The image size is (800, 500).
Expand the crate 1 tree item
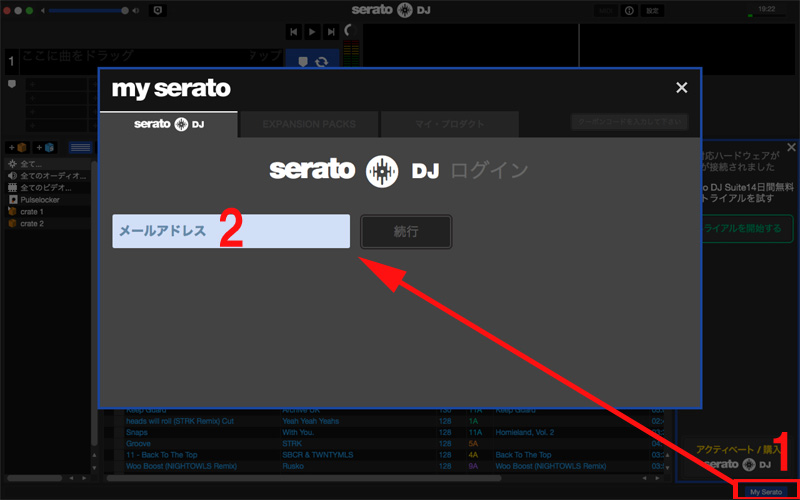31,212
